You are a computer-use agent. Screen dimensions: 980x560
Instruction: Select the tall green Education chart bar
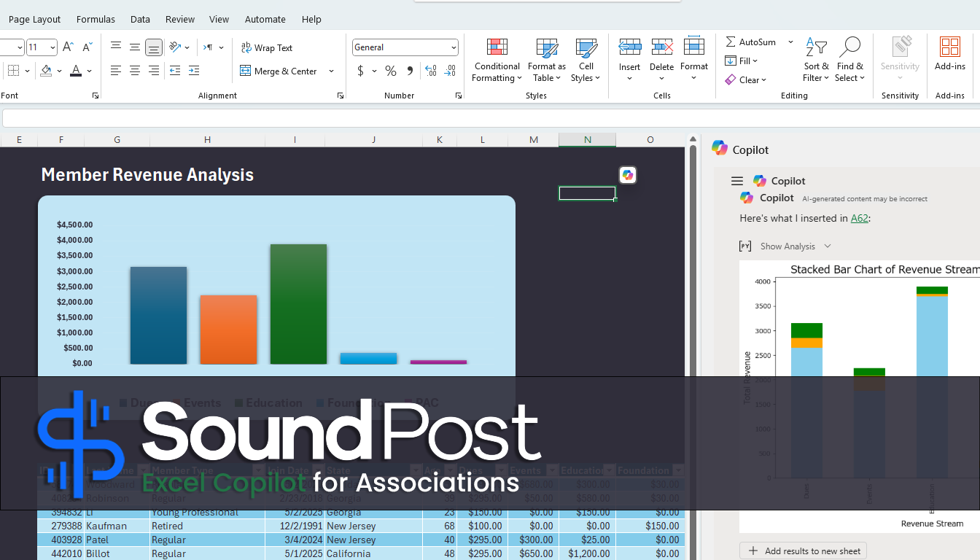(x=298, y=304)
